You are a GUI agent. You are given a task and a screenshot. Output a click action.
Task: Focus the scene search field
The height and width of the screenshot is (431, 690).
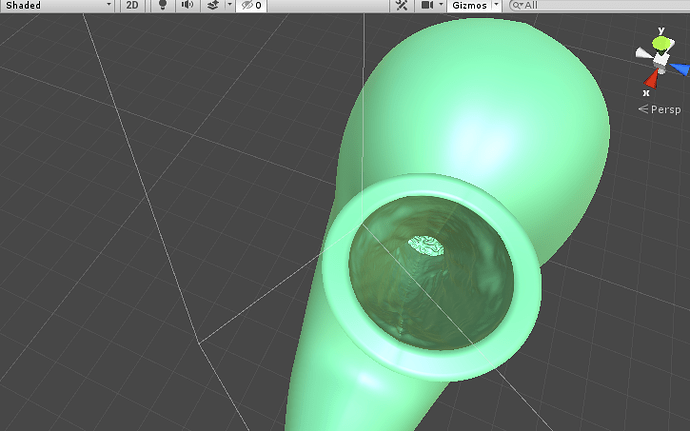[599, 5]
